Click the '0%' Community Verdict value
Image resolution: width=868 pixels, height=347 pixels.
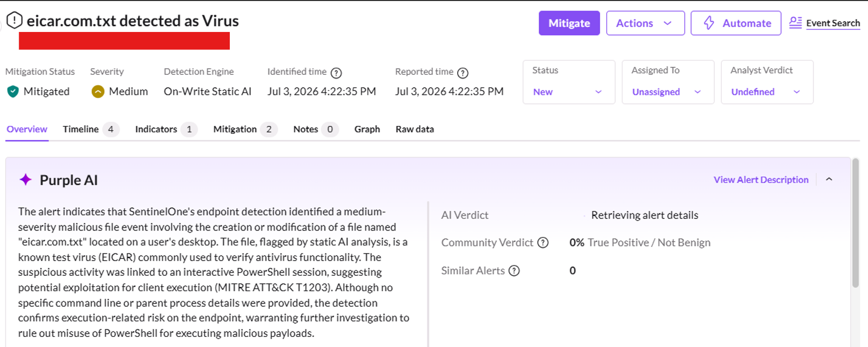577,242
